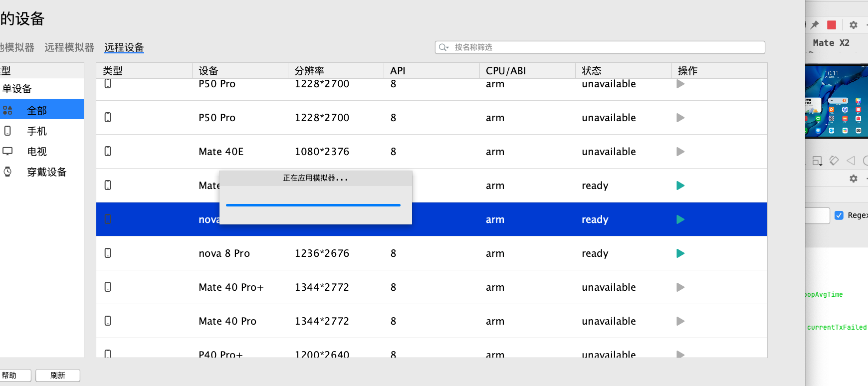Image resolution: width=868 pixels, height=386 pixels.
Task: Click the Mate X2 device screen preview
Action: click(837, 101)
